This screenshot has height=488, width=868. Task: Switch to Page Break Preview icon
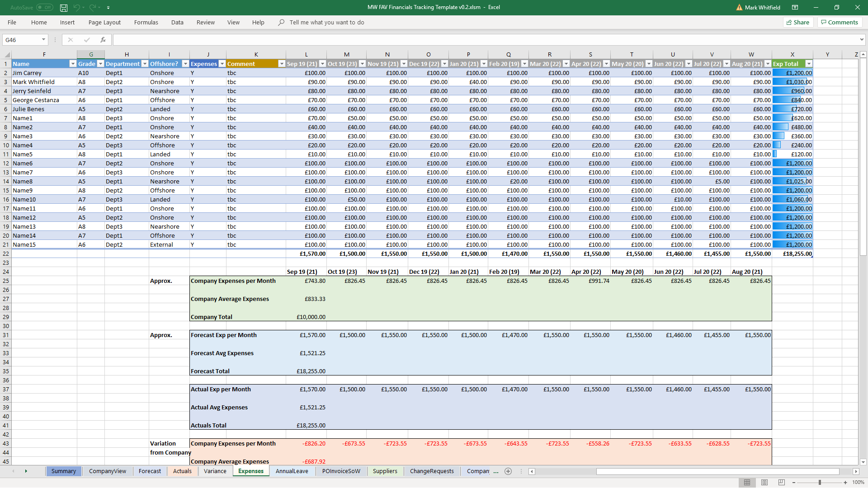click(x=782, y=483)
